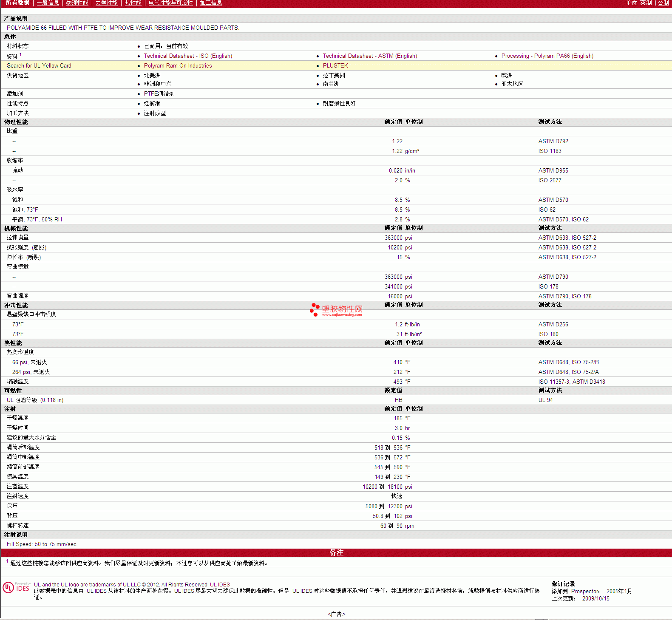This screenshot has height=620, width=672.
Task: Click the UL IDES logo in the footer
Action: 16,587
